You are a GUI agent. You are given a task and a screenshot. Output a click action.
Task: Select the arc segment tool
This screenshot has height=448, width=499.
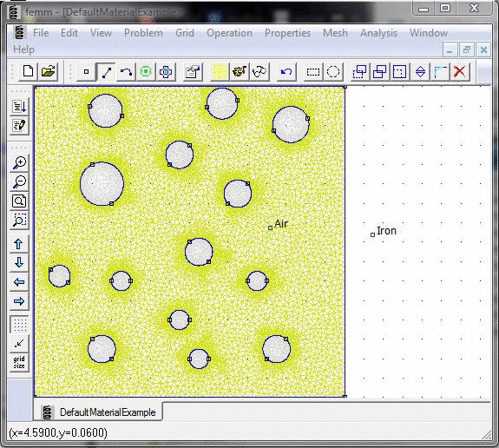pos(126,72)
